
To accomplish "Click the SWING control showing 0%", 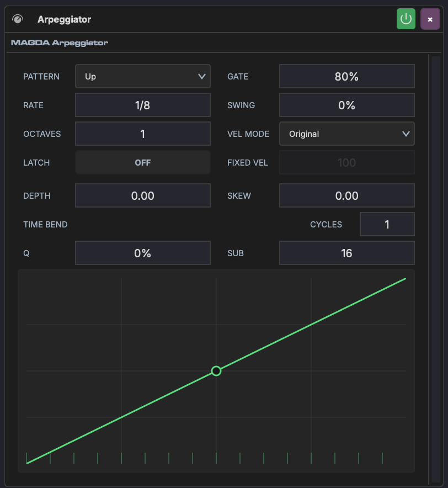I will click(x=346, y=105).
